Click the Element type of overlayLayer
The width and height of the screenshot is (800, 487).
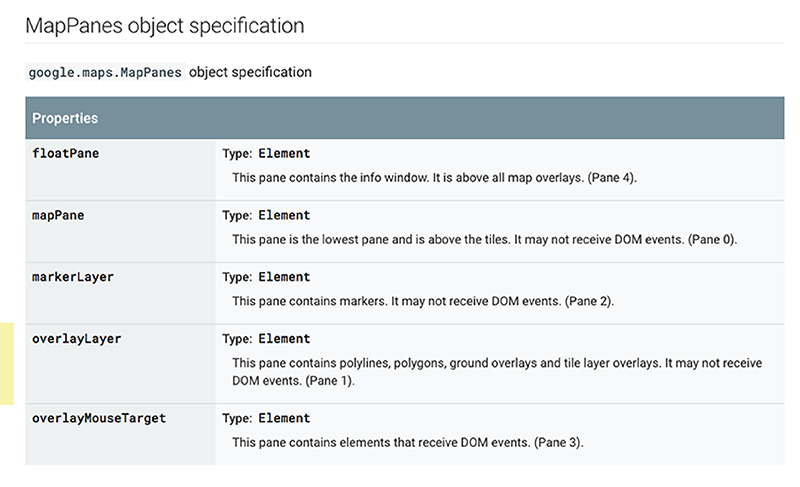pyautogui.click(x=284, y=339)
